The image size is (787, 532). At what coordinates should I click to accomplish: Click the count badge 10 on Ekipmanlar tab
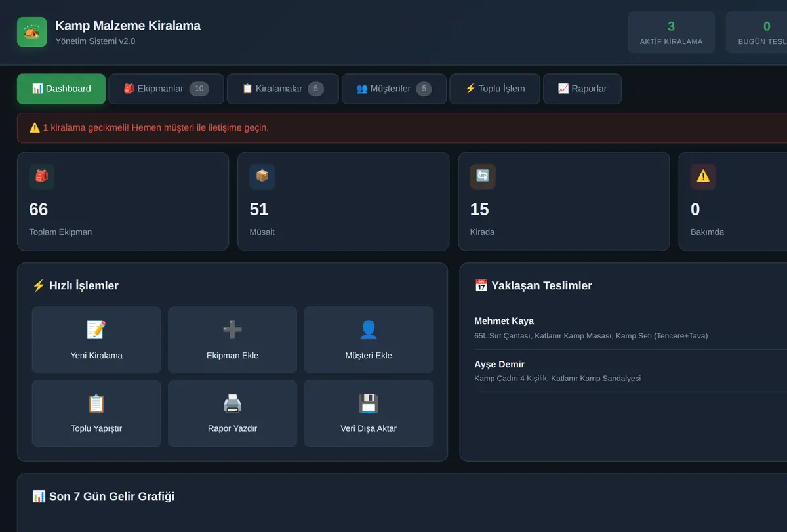click(x=199, y=89)
